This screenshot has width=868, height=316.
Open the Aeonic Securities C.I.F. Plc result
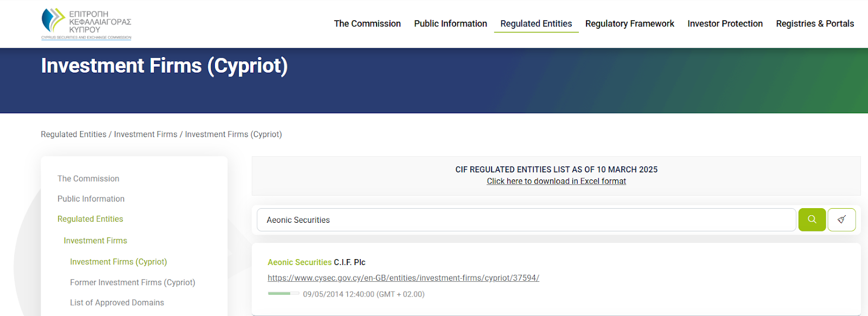[x=316, y=262]
